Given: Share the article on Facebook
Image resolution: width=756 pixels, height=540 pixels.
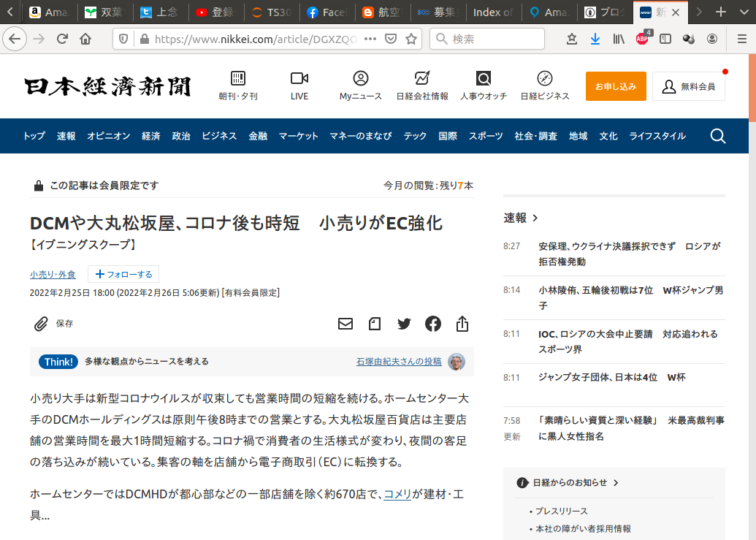Looking at the screenshot, I should tap(433, 324).
